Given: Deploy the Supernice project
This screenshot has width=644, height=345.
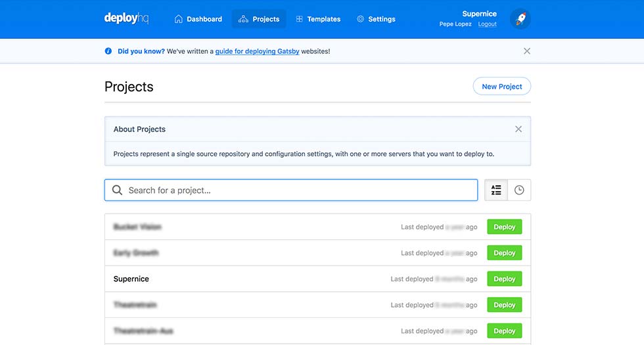Looking at the screenshot, I should [504, 279].
